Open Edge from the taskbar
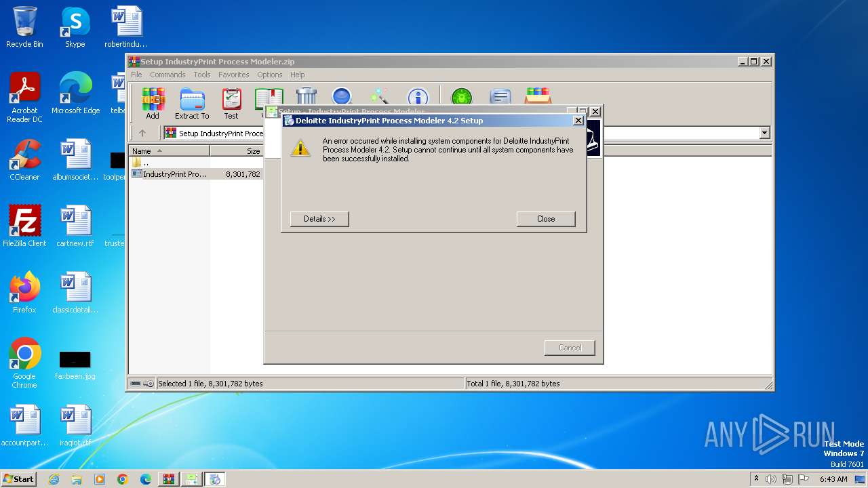 click(x=146, y=479)
